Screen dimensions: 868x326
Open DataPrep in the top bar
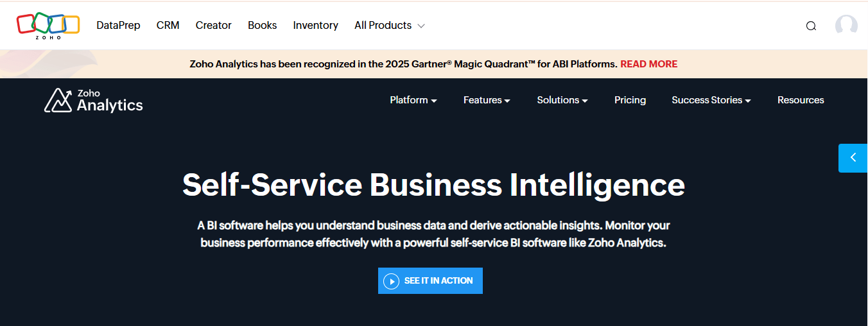118,26
